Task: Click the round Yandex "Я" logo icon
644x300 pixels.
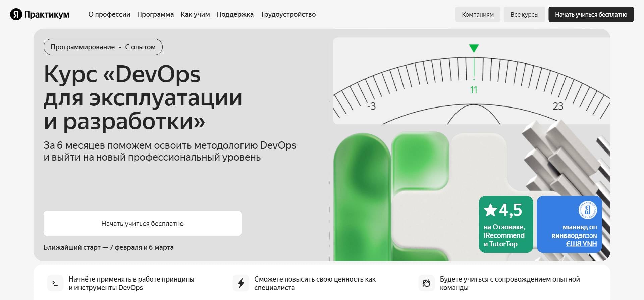Action: [16, 14]
